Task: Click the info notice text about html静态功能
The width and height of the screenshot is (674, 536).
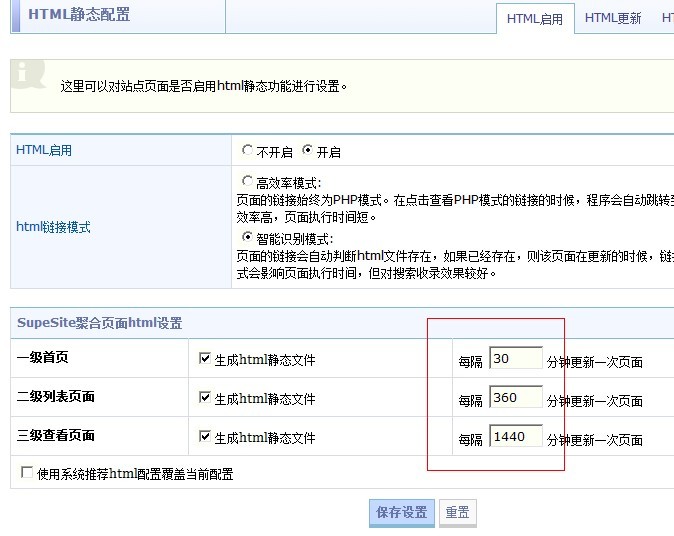Action: coord(204,86)
